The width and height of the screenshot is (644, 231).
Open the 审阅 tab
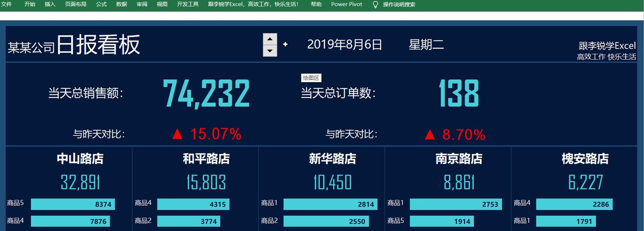coord(142,4)
